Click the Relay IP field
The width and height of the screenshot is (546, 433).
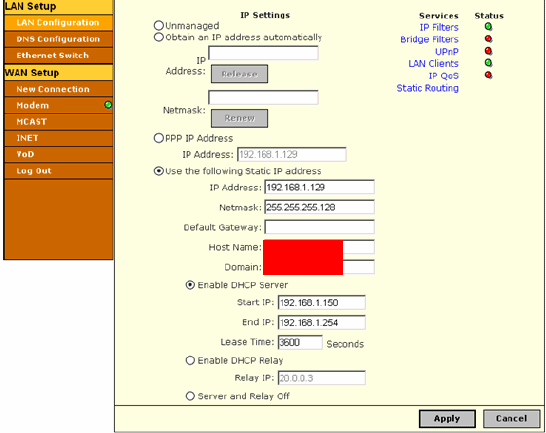pos(321,378)
